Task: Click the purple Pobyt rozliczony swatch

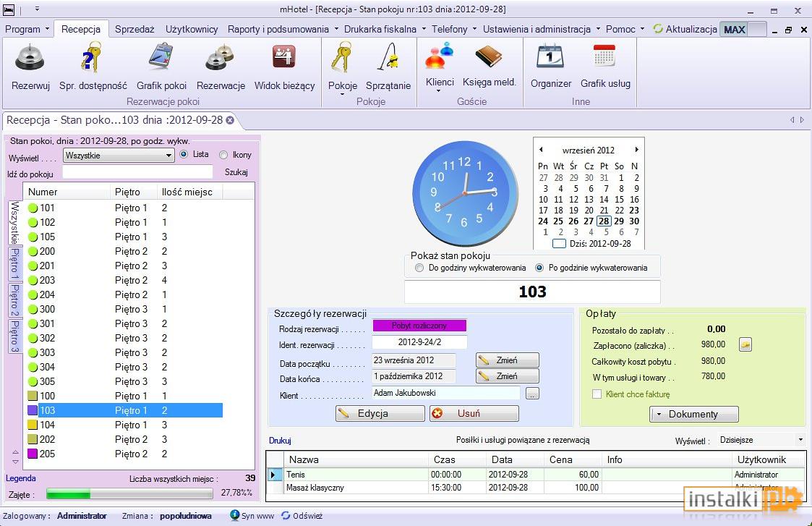Action: [419, 326]
